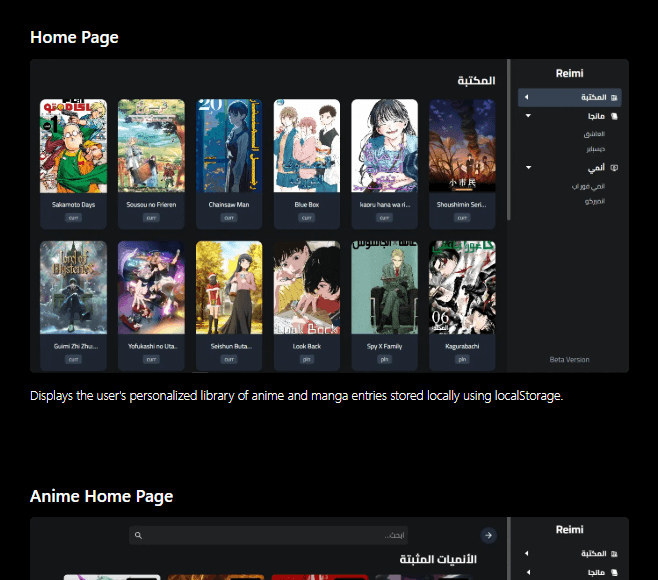
Task: Click the manga icon in the lower Reimi sidebar
Action: [614, 572]
